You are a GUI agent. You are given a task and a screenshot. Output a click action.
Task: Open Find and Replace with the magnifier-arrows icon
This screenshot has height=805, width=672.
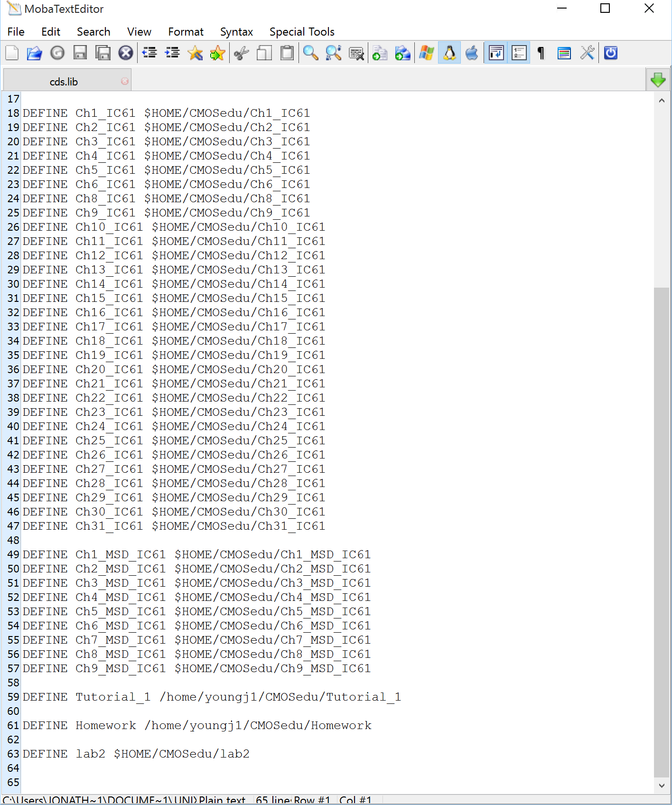334,53
